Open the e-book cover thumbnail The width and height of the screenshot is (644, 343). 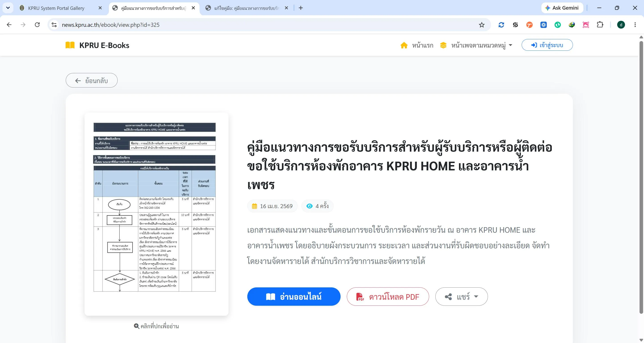pyautogui.click(x=157, y=214)
